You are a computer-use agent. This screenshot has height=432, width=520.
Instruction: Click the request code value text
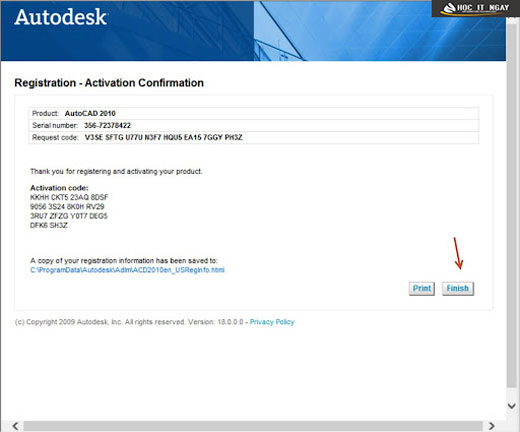pyautogui.click(x=164, y=137)
